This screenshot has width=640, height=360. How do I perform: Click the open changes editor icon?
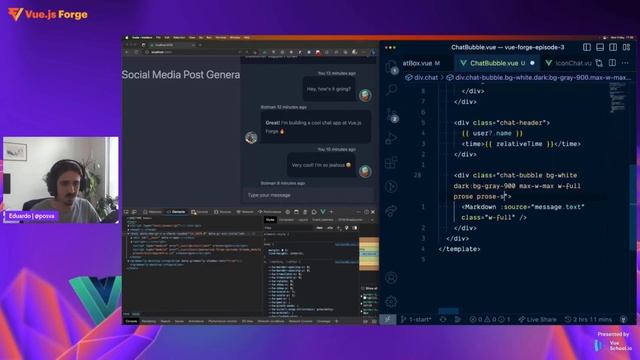tap(599, 63)
